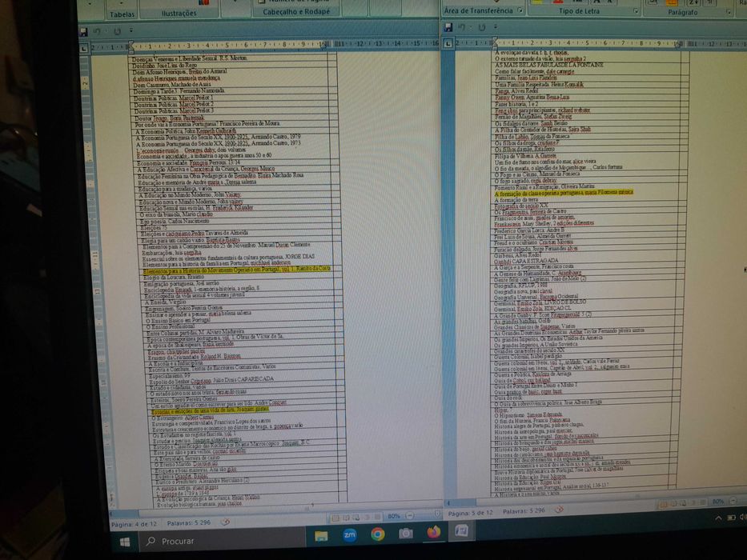The height and width of the screenshot is (560, 747).
Task: Switch to Web Layout view, left window
Action: tap(357, 517)
